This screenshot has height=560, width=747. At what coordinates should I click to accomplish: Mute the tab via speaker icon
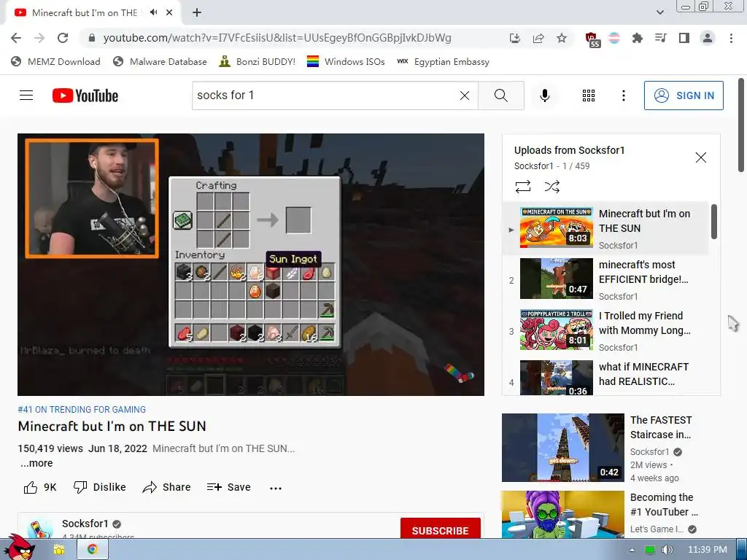(x=153, y=13)
